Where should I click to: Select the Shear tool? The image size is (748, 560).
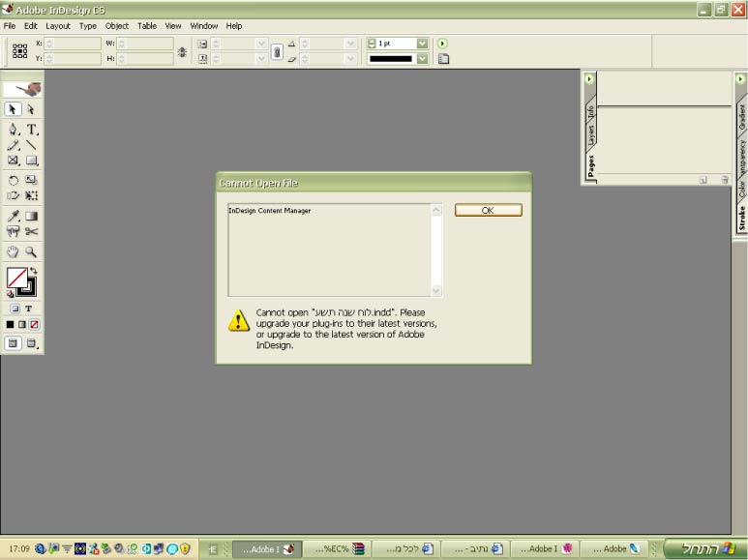tap(13, 195)
